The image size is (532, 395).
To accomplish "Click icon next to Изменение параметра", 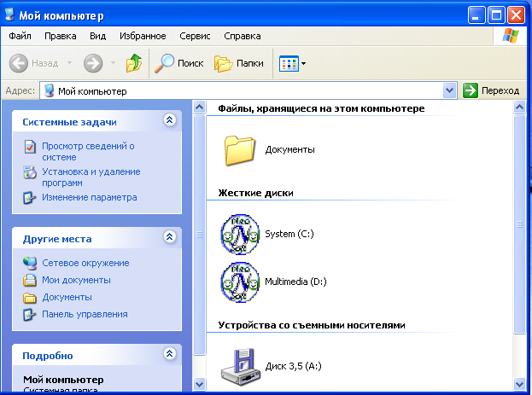I will pyautogui.click(x=30, y=198).
